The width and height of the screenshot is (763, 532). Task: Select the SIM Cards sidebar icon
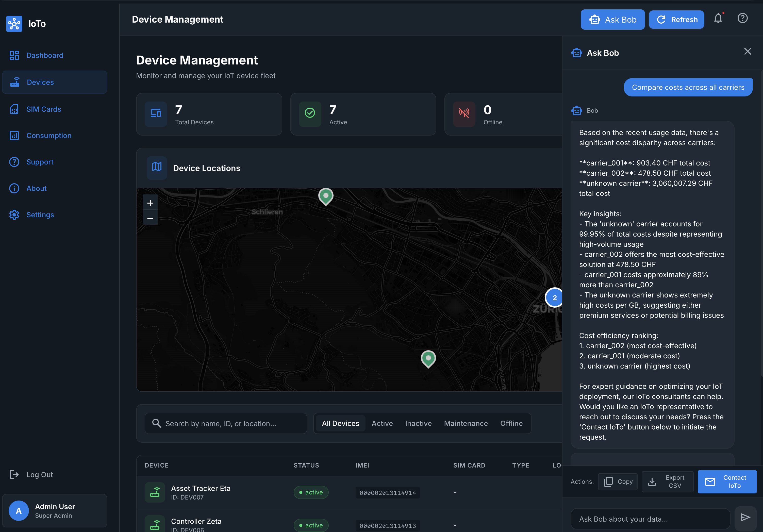[14, 109]
